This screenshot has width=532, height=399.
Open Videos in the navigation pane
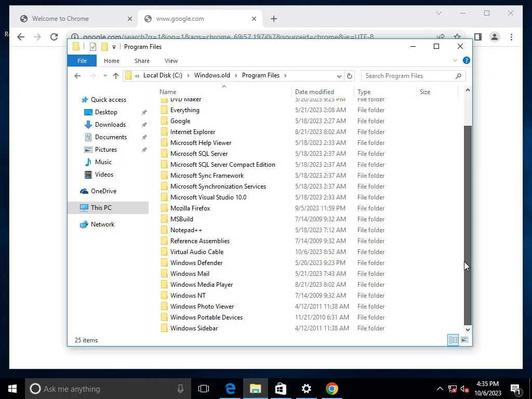[x=104, y=175]
